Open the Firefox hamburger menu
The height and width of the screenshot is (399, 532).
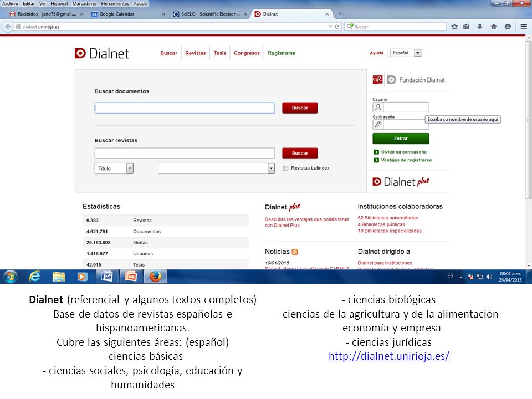(524, 27)
